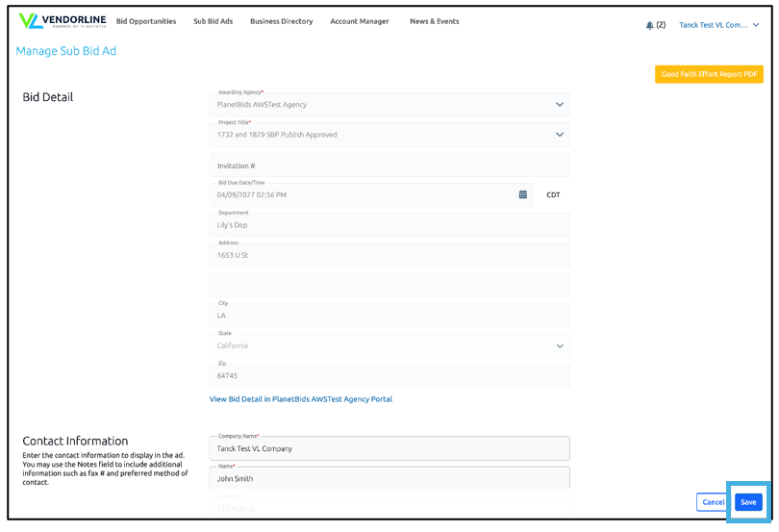Click the Invitation # field

click(x=389, y=165)
